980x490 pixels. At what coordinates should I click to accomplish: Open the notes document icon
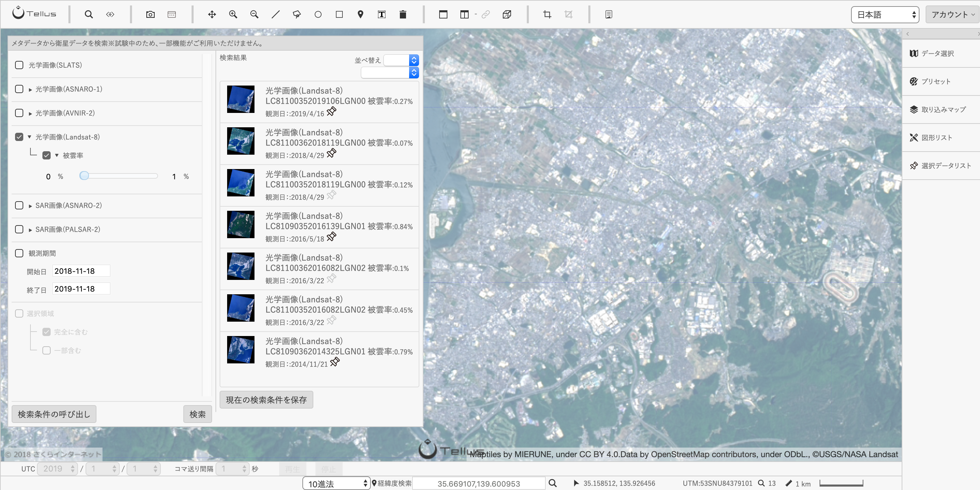point(609,14)
